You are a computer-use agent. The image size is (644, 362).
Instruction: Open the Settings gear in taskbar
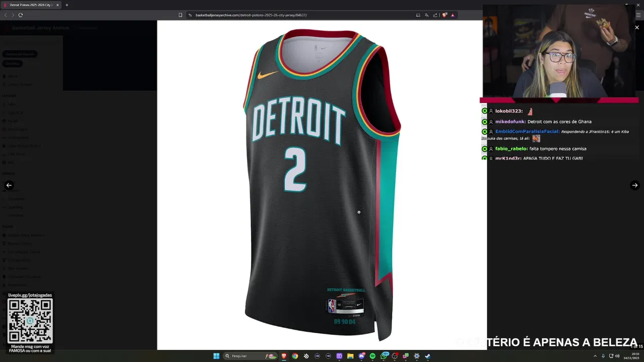(417, 356)
